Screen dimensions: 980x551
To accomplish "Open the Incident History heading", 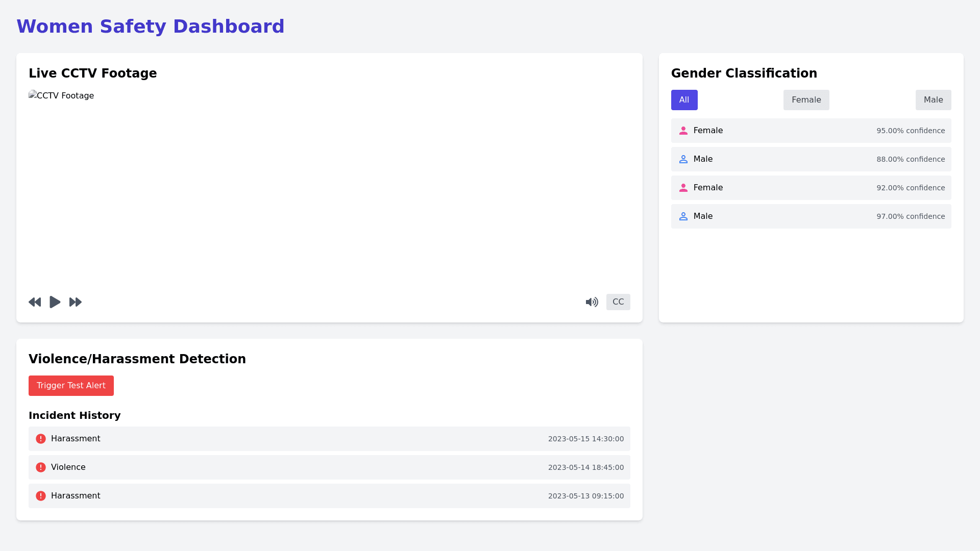I will [75, 415].
